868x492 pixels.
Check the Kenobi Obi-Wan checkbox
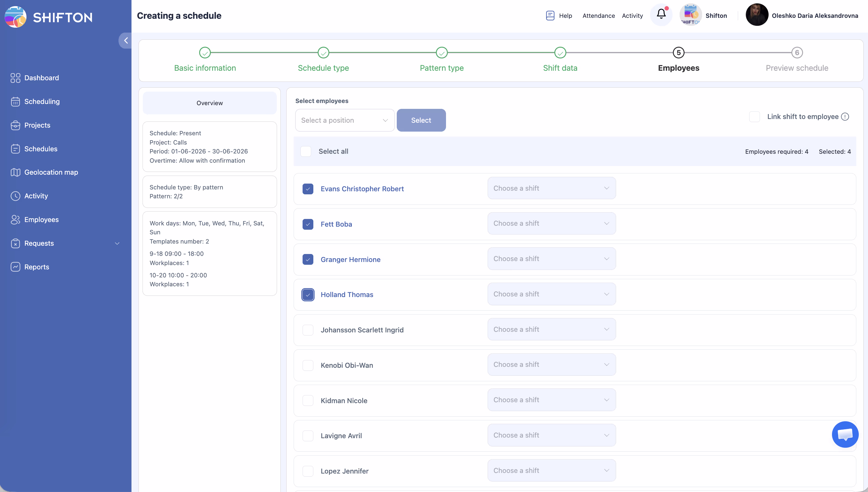pyautogui.click(x=308, y=365)
